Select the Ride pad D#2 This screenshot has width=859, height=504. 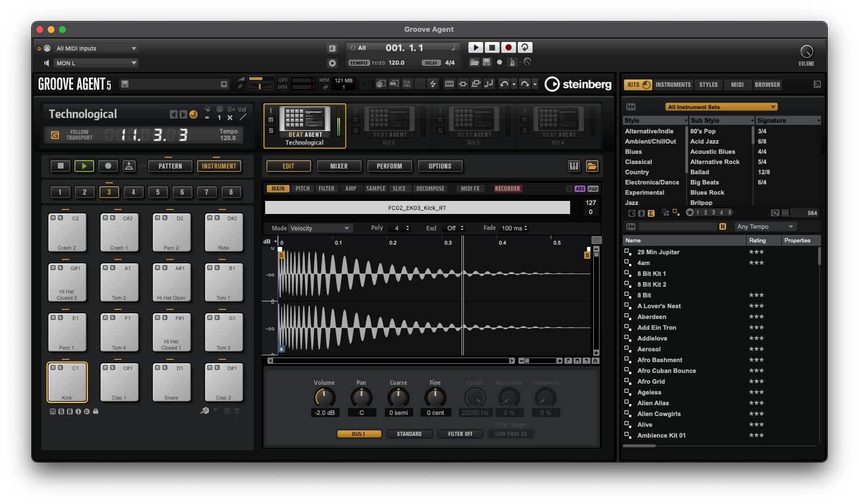coord(224,232)
